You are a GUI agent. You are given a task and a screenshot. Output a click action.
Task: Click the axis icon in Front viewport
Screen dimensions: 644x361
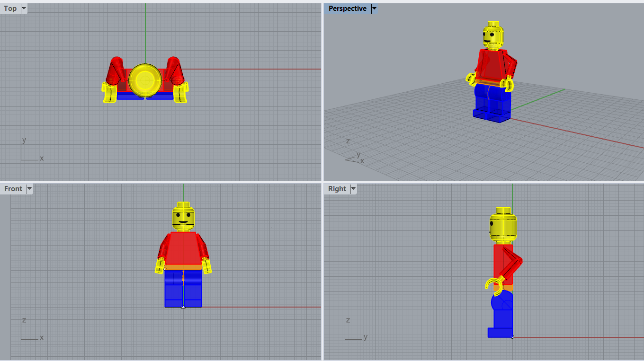32,329
